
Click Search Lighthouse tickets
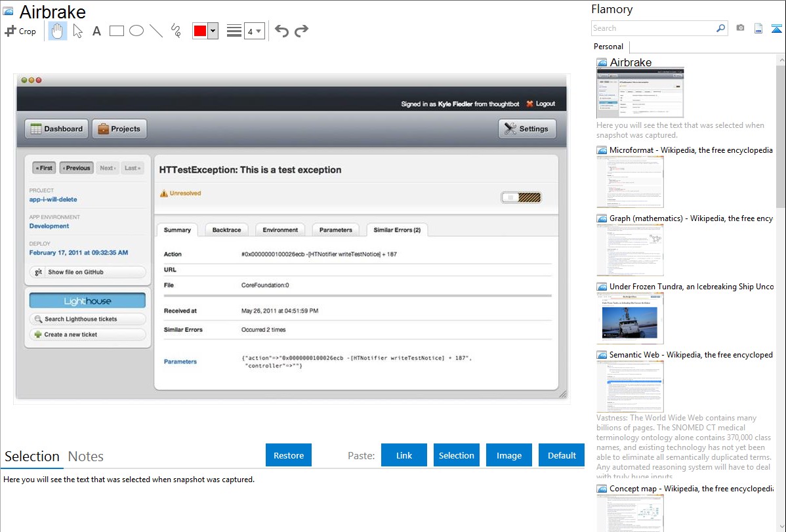pos(88,319)
